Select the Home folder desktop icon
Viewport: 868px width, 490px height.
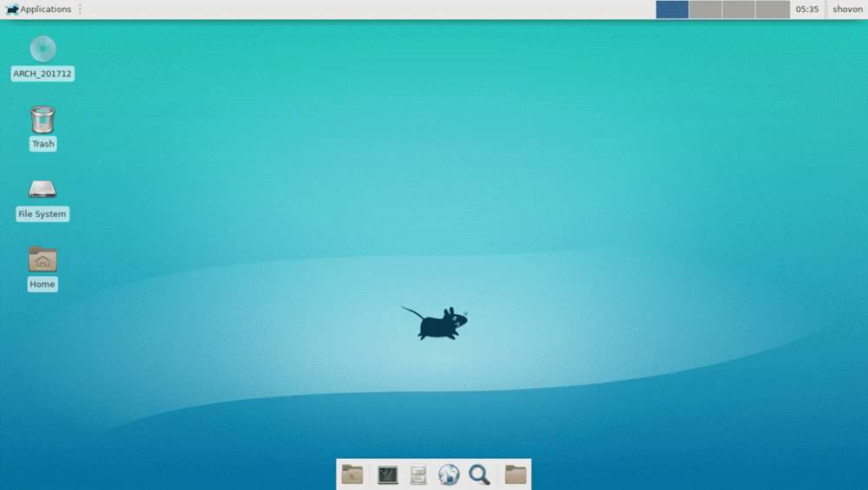tap(43, 259)
